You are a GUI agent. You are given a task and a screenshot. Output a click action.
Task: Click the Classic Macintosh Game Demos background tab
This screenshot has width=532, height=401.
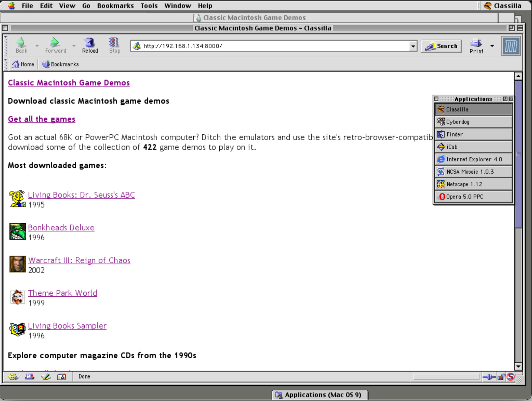[250, 18]
